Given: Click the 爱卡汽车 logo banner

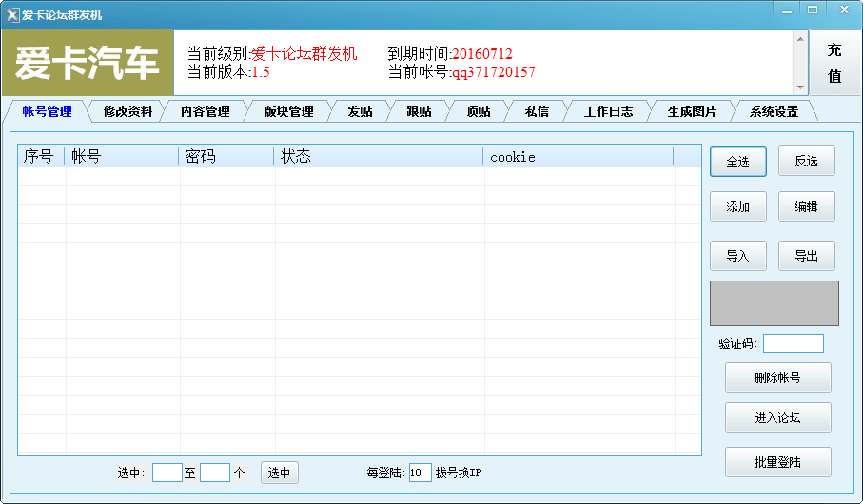Looking at the screenshot, I should [x=88, y=63].
